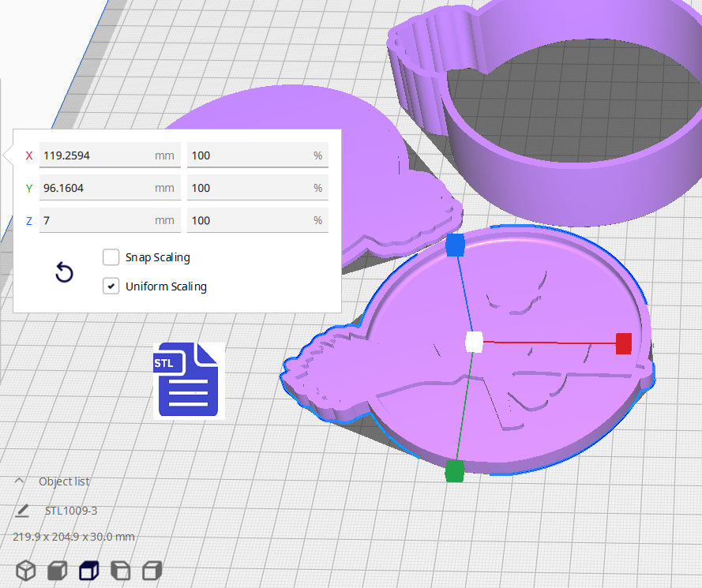Click the blue Z-axis scale handle
Image resolution: width=702 pixels, height=588 pixels.
point(455,245)
